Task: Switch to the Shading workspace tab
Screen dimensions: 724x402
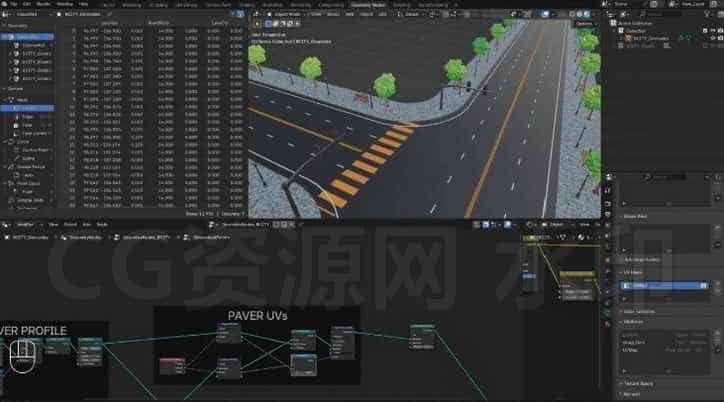Action: click(x=247, y=5)
